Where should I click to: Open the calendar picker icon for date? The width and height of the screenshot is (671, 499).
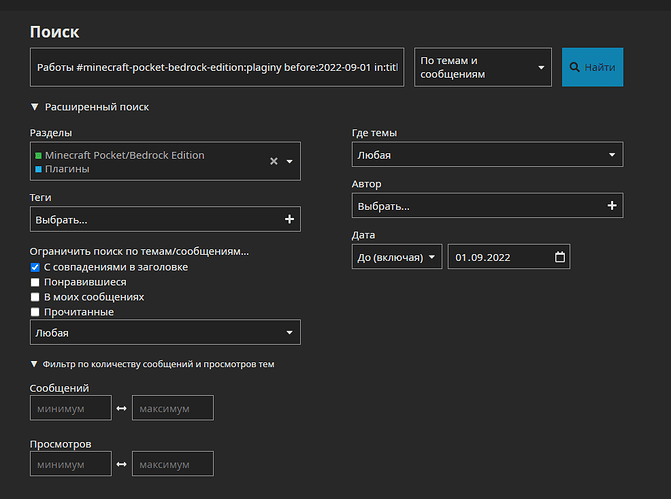pyautogui.click(x=559, y=257)
